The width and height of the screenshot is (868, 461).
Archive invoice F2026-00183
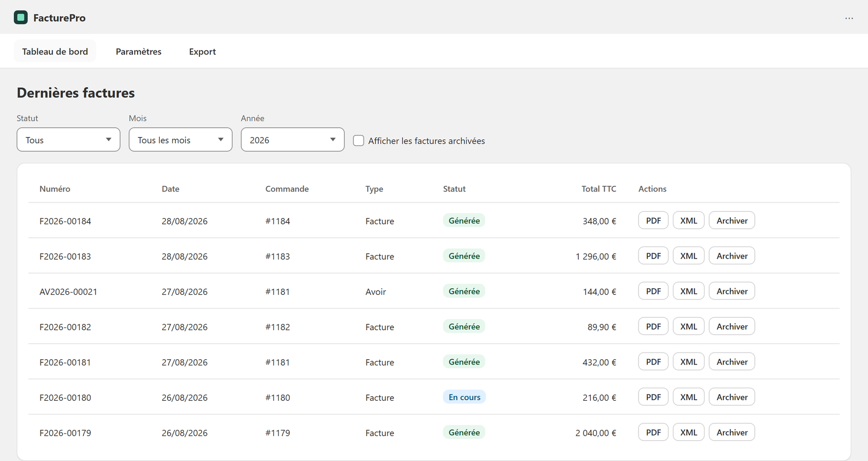(732, 256)
